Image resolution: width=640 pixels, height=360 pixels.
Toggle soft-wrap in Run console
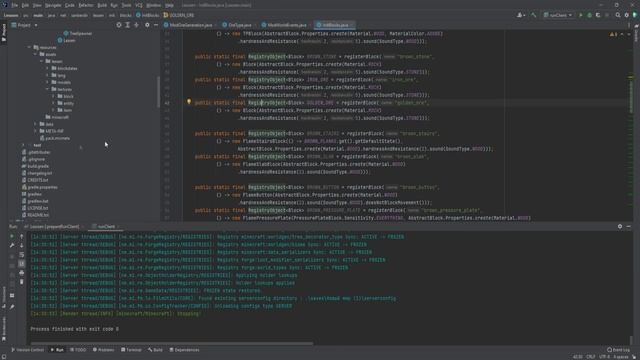tap(22, 255)
